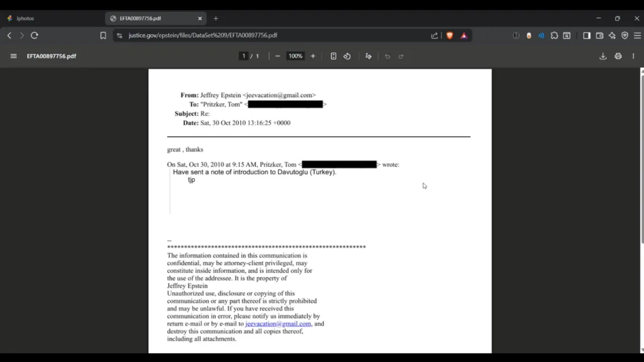Click the PDF undo arrow

[x=387, y=56]
